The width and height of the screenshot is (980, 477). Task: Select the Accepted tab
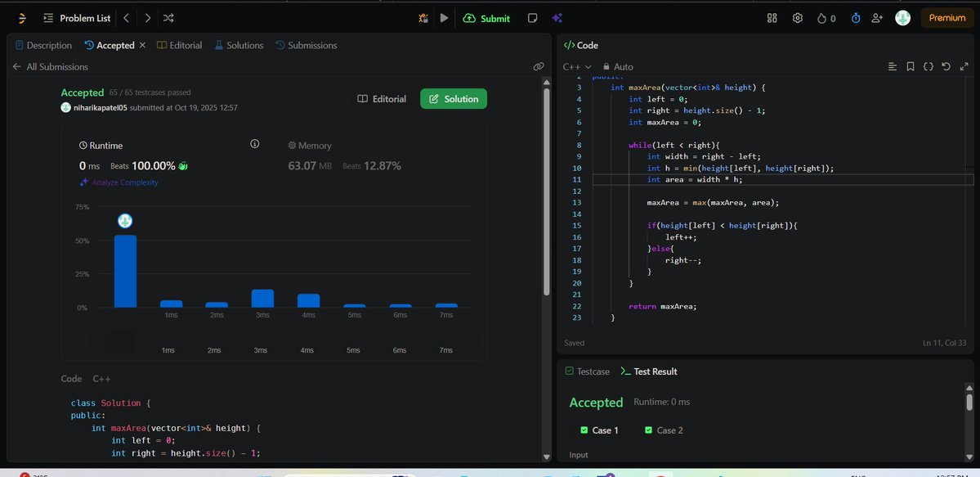click(x=110, y=45)
